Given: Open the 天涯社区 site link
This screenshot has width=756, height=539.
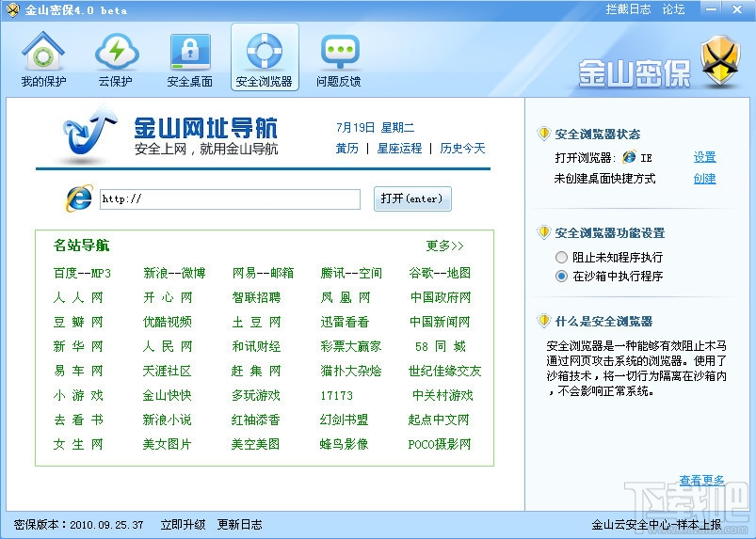Looking at the screenshot, I should [x=168, y=371].
